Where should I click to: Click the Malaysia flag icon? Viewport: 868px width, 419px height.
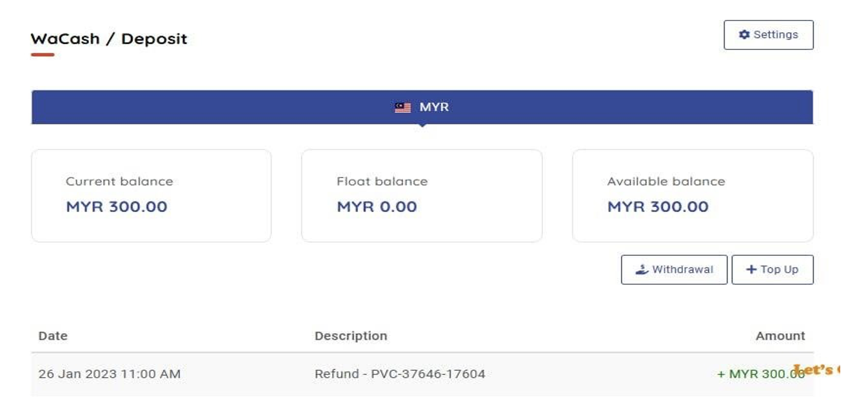coord(402,108)
